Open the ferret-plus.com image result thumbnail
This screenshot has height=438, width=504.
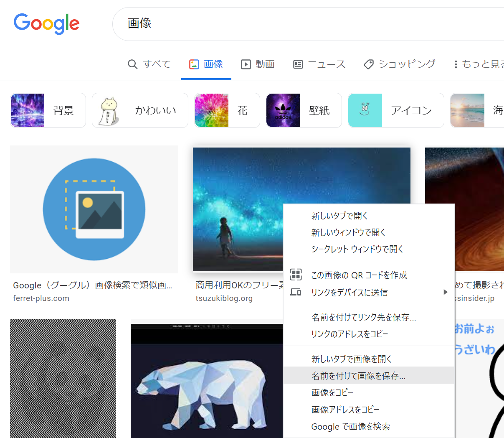94,209
